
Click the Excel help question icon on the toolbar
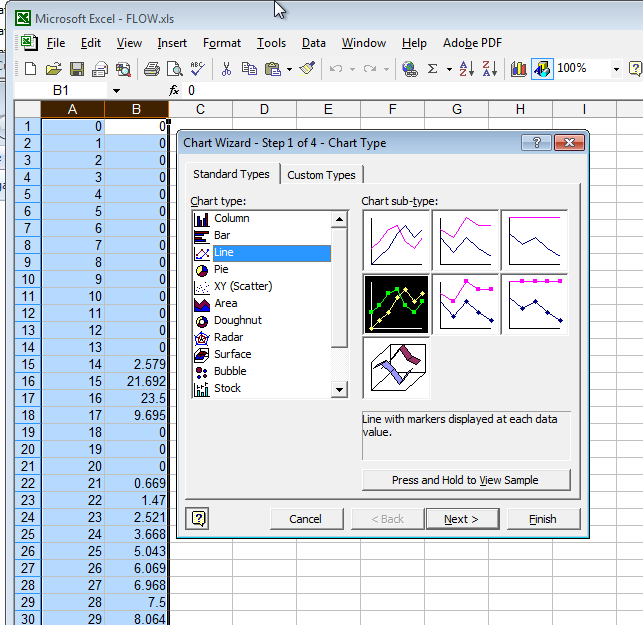635,68
